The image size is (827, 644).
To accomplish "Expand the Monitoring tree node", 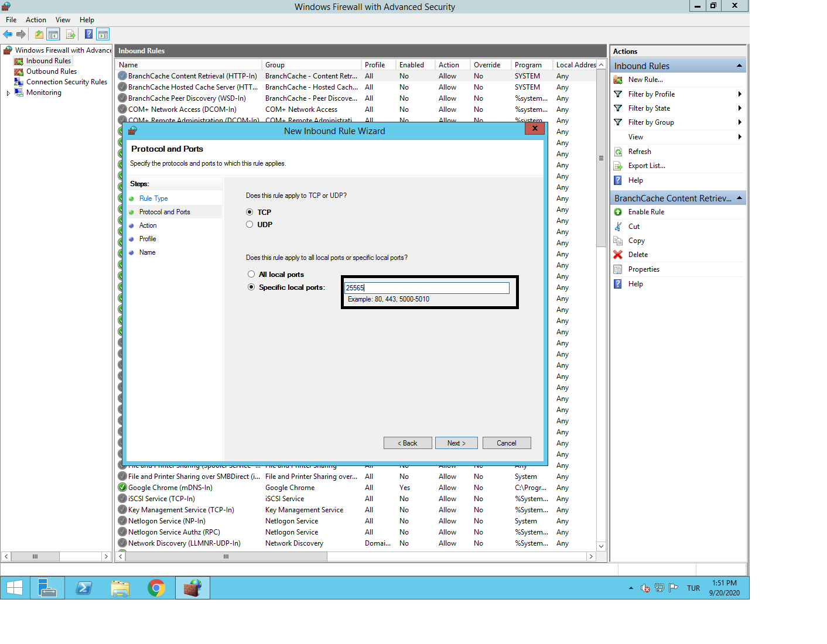I will (8, 93).
